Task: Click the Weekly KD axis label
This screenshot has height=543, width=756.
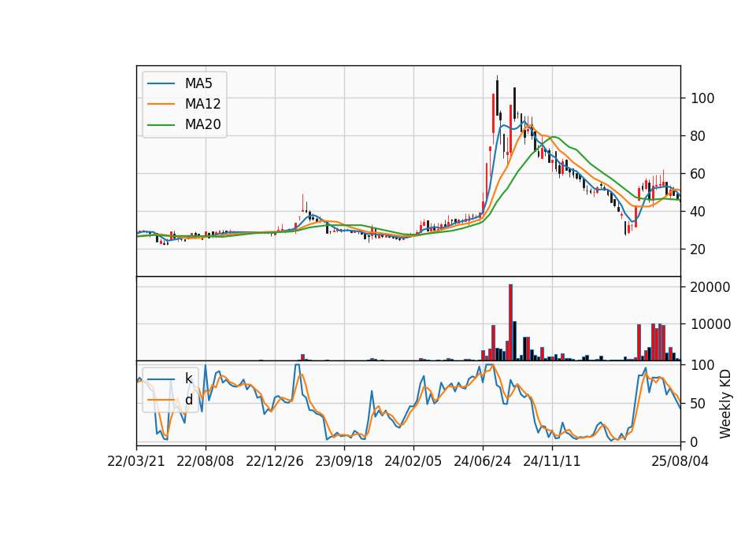Action: click(x=725, y=404)
